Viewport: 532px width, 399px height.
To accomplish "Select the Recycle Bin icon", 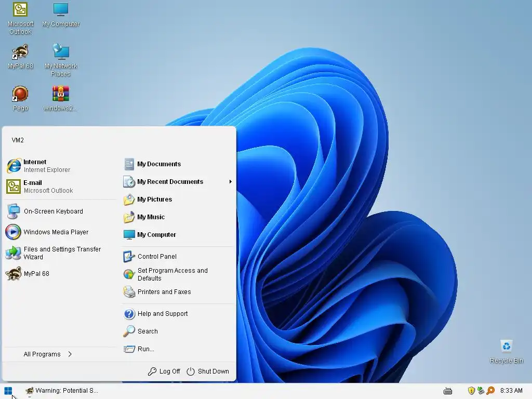I will 506,352.
